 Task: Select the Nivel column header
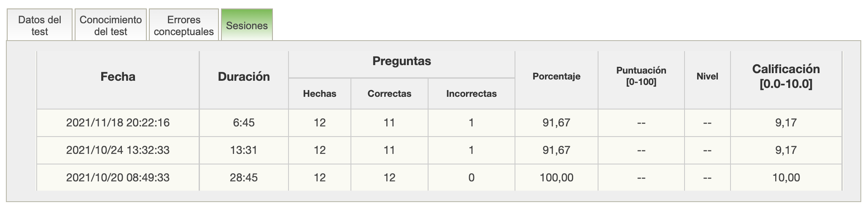[707, 77]
